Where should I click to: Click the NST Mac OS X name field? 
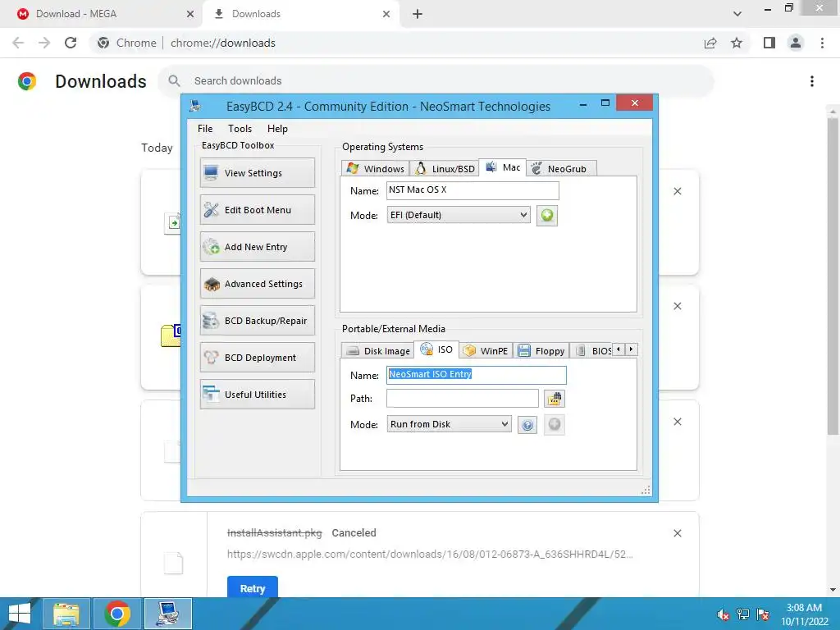[472, 190]
